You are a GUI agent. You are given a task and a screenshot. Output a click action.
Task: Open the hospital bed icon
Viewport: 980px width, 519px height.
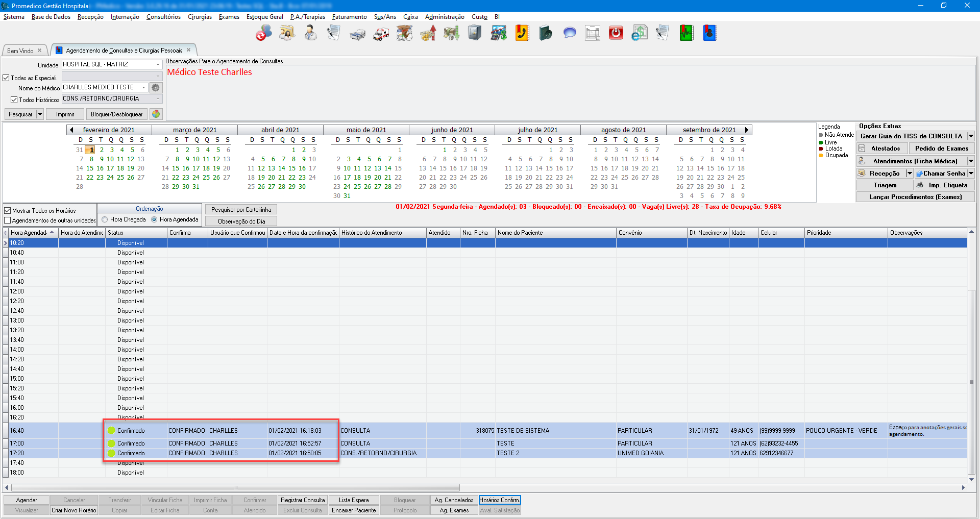coord(357,34)
